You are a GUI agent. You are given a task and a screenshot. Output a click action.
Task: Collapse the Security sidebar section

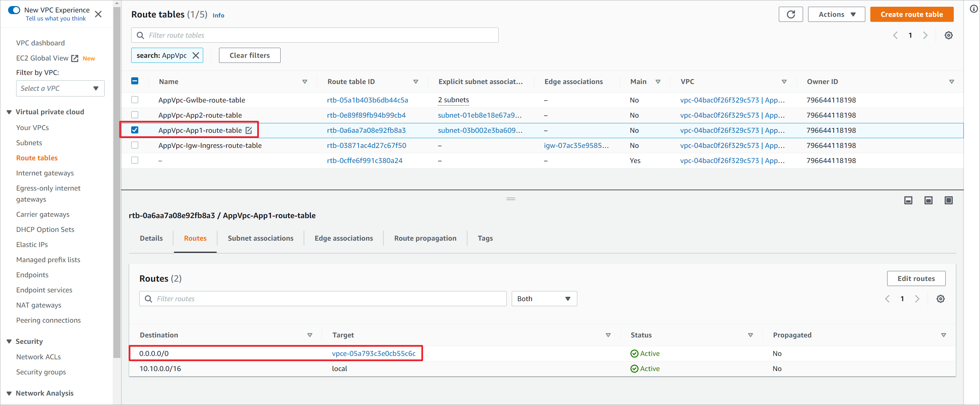[x=9, y=341]
